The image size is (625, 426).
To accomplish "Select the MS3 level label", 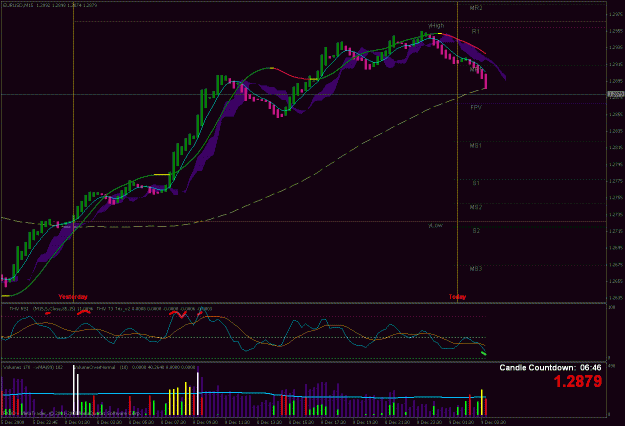I will pyautogui.click(x=476, y=269).
